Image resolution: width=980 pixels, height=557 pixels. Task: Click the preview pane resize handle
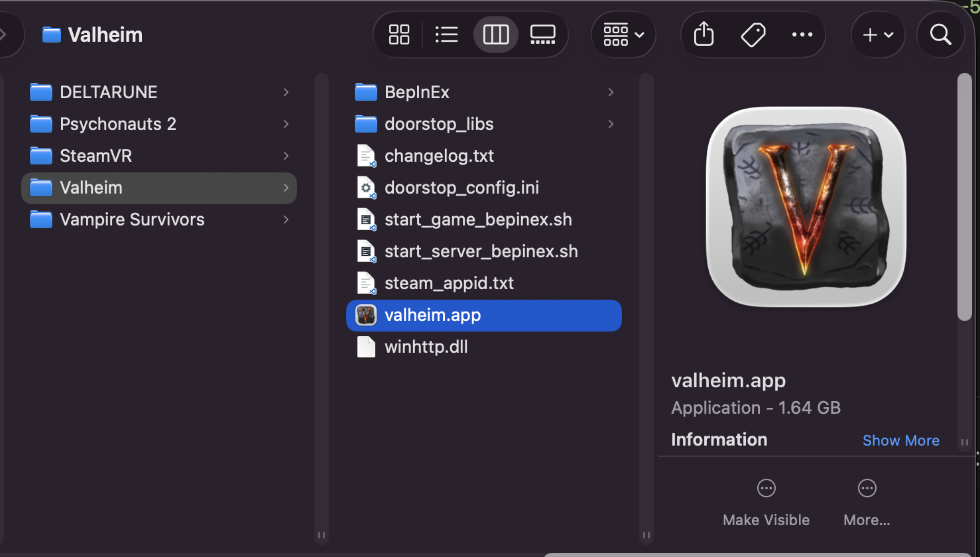(x=965, y=442)
